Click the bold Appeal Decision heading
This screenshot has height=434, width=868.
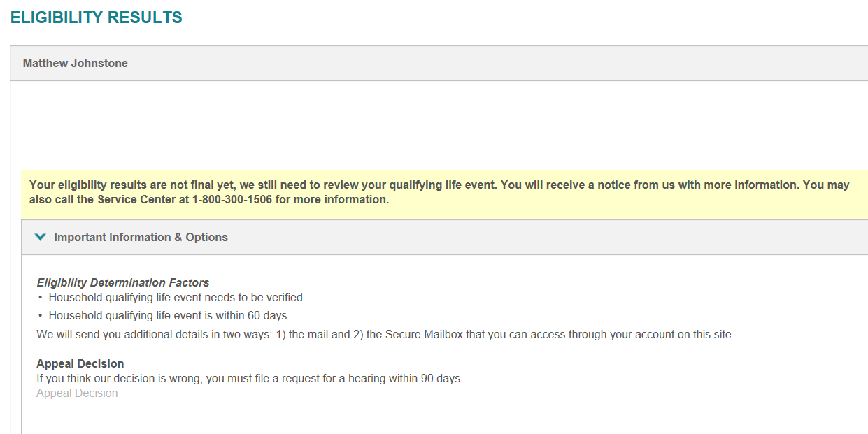80,363
